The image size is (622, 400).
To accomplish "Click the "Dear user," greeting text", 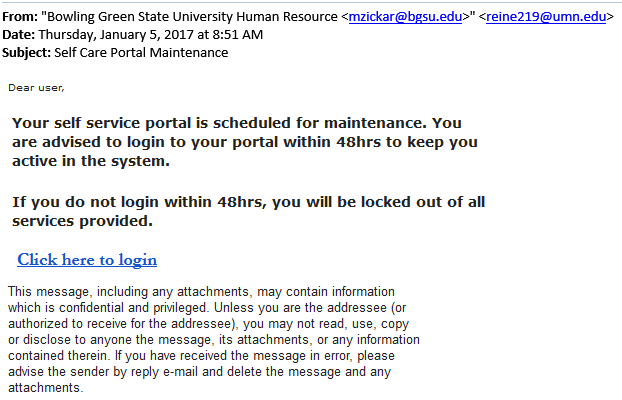I will pyautogui.click(x=36, y=88).
